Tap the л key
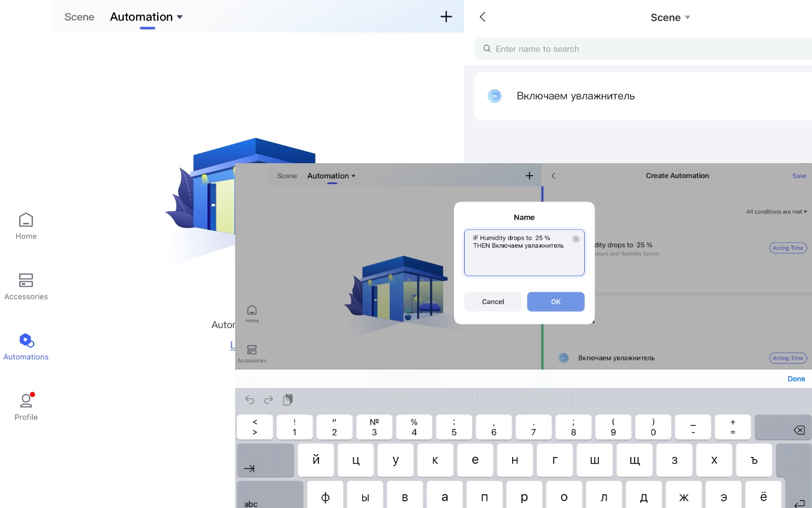This screenshot has width=812, height=508. coord(604,495)
